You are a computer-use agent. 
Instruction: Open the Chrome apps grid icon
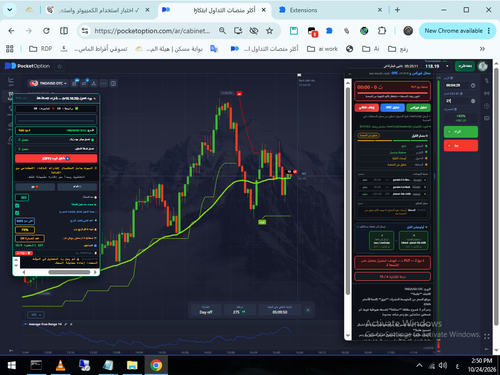point(10,49)
